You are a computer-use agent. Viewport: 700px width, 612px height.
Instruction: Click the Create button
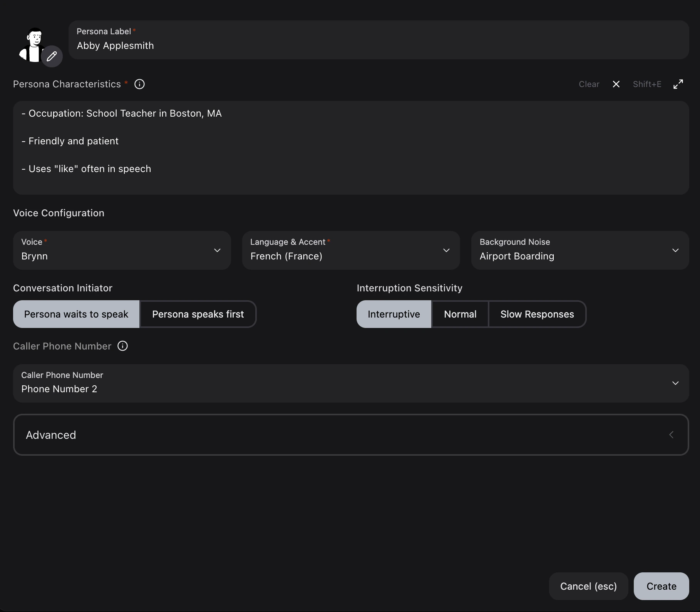661,586
